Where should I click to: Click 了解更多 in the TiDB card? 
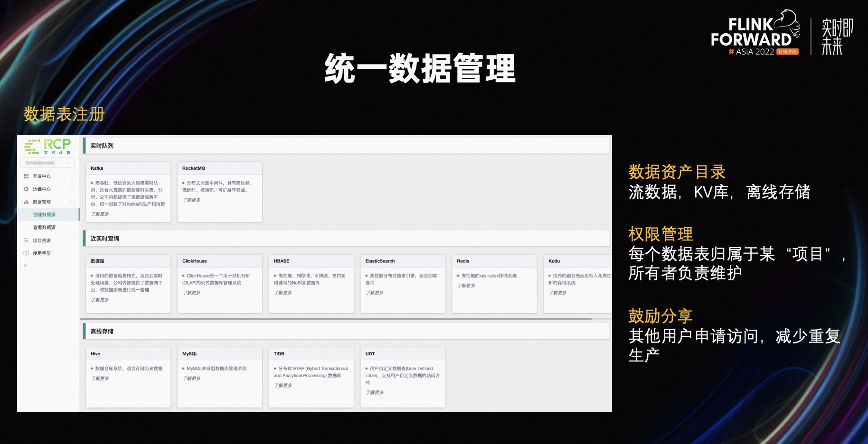tap(283, 386)
